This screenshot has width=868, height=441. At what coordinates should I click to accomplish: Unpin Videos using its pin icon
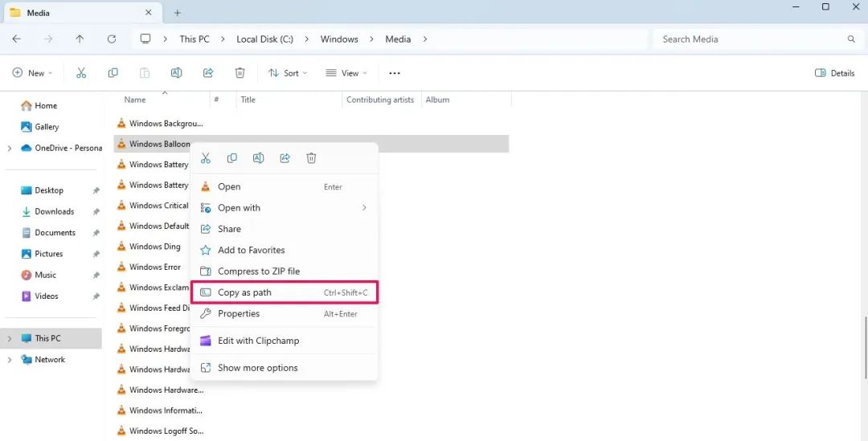coord(96,296)
